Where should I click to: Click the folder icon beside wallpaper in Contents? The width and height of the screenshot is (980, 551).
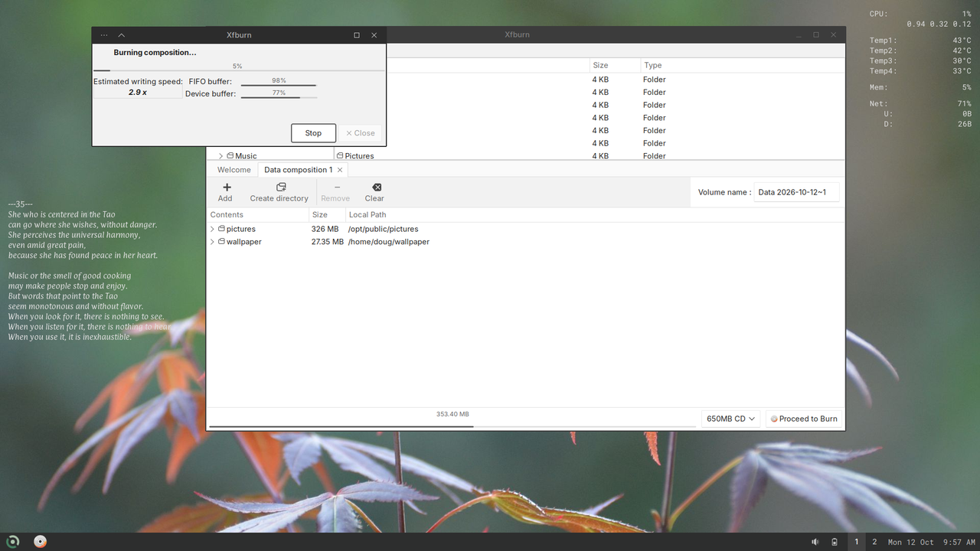coord(221,242)
